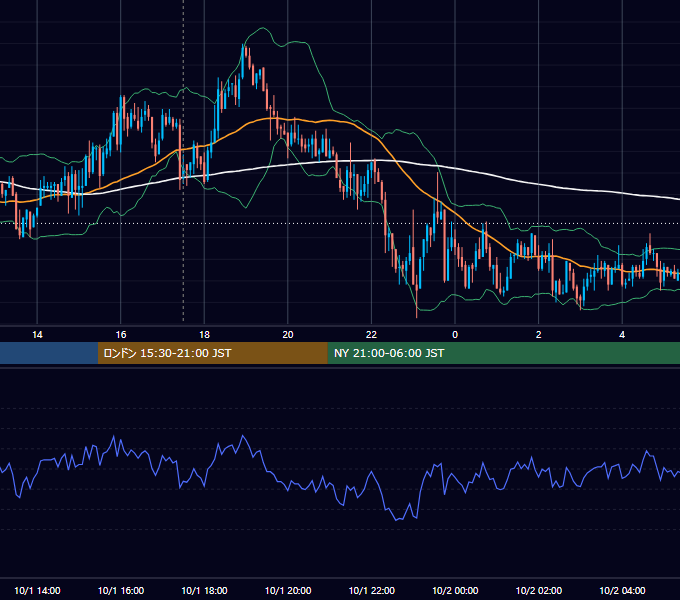Click the 10/2 00:00 label on oscillator axis
680x600 pixels.
point(455,590)
